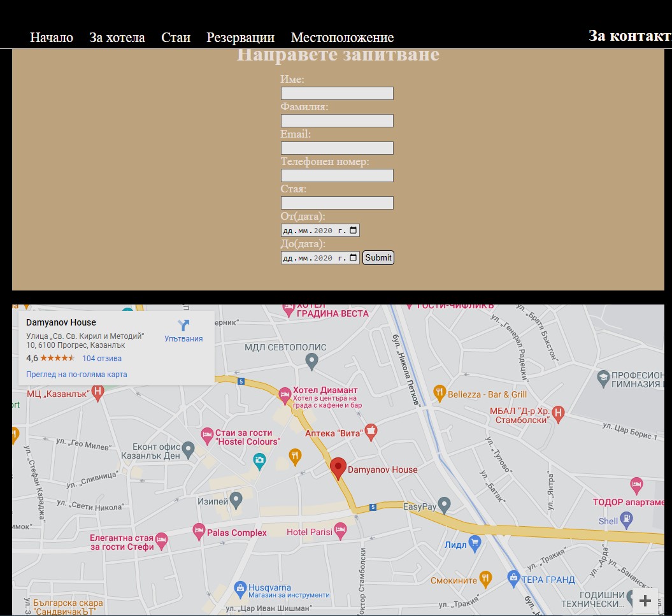
Task: Open Местоположение navigation item
Action: [x=343, y=38]
